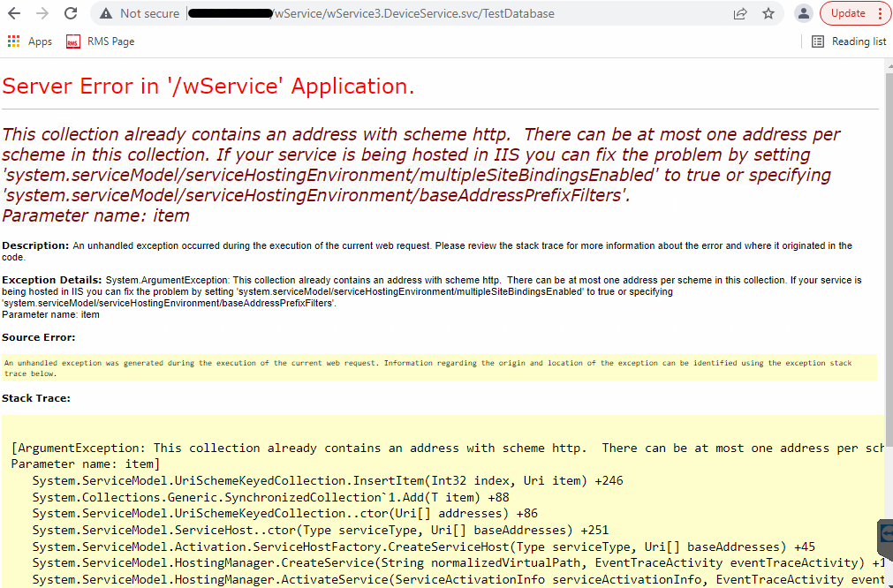893x588 pixels.
Task: Open RMS Page bookmark
Action: [100, 41]
